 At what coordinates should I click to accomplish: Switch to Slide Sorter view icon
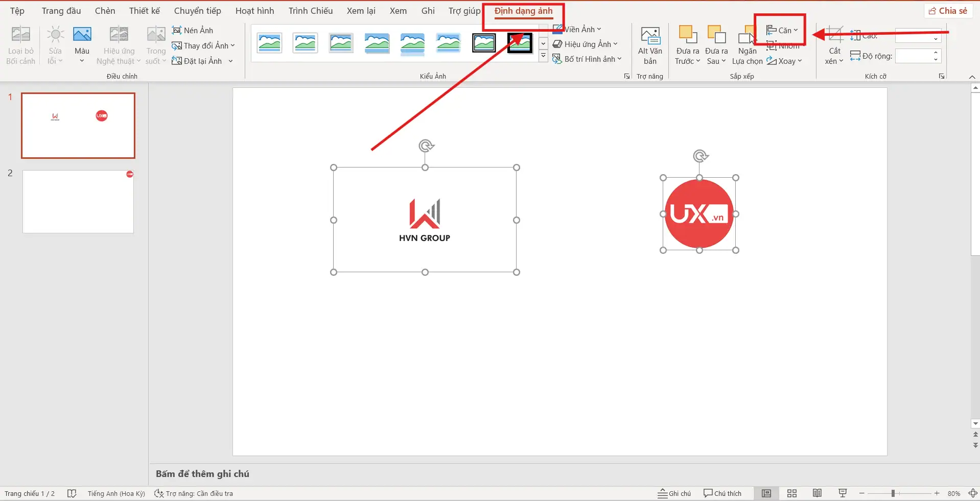(792, 493)
